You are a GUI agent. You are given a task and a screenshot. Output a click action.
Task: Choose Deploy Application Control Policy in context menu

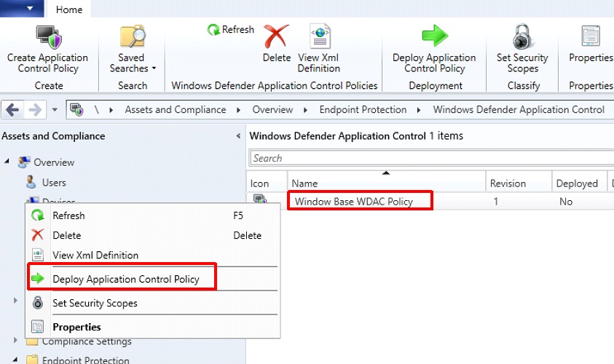click(x=125, y=279)
